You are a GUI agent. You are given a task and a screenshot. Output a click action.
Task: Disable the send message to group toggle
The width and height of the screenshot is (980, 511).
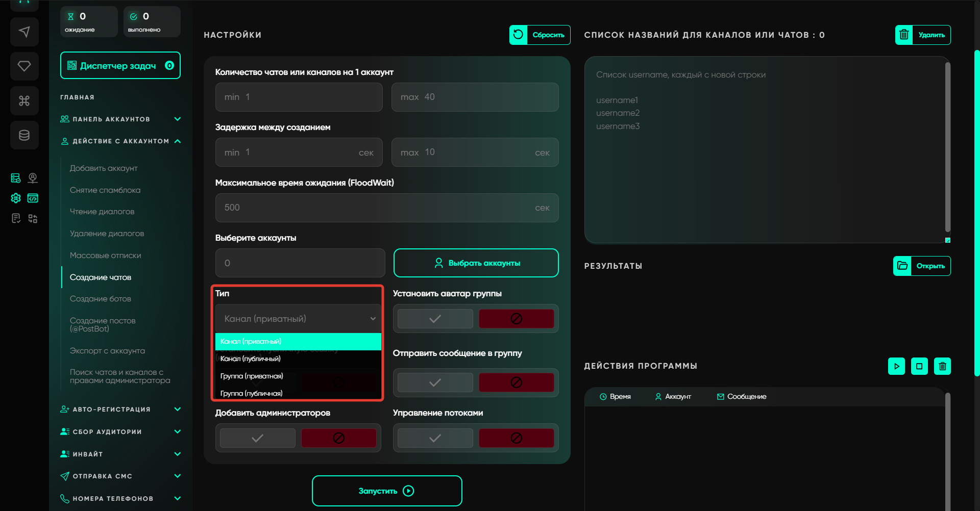click(x=516, y=382)
